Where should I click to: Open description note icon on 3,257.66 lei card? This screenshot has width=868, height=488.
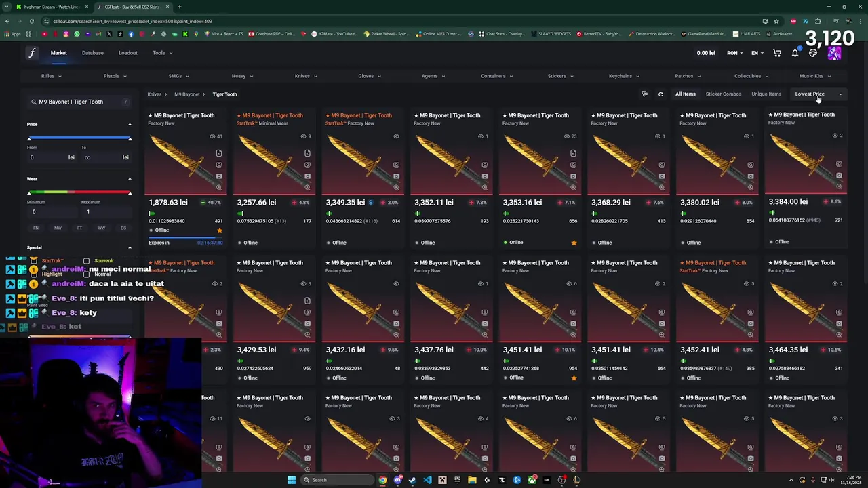307,153
